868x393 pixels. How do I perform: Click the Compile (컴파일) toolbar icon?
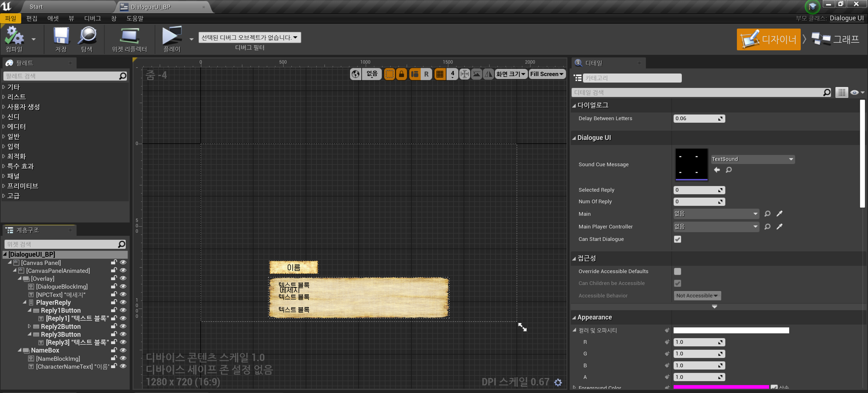click(x=14, y=36)
